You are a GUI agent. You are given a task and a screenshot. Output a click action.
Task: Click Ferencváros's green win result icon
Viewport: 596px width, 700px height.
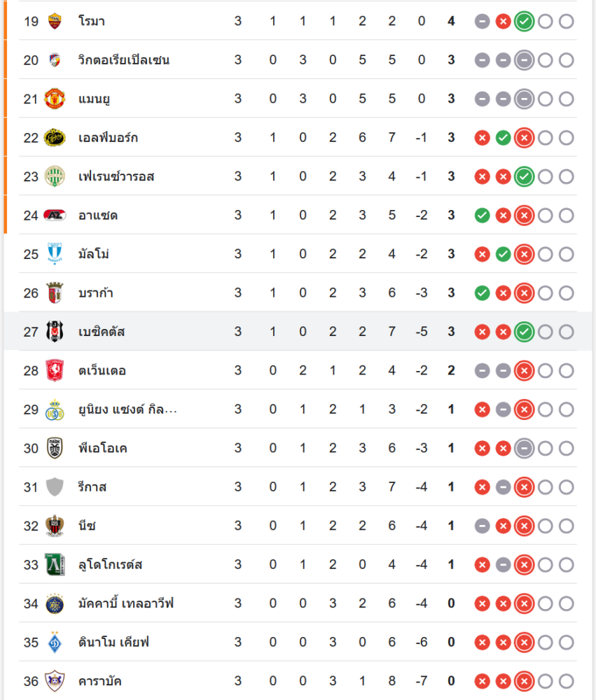click(524, 176)
